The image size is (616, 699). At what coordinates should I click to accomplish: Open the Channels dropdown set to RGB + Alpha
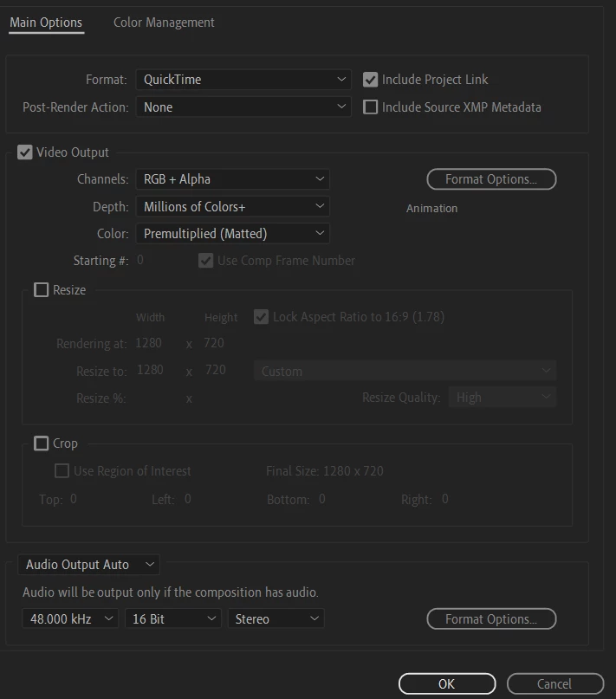[232, 179]
